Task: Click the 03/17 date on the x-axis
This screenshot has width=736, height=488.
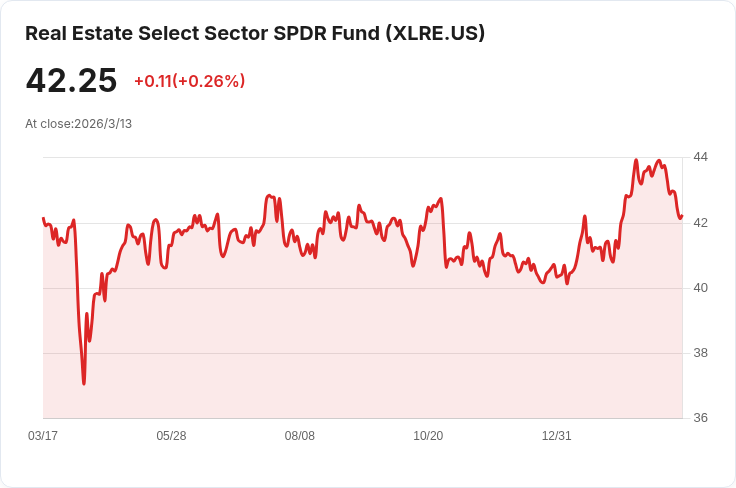Action: point(43,435)
